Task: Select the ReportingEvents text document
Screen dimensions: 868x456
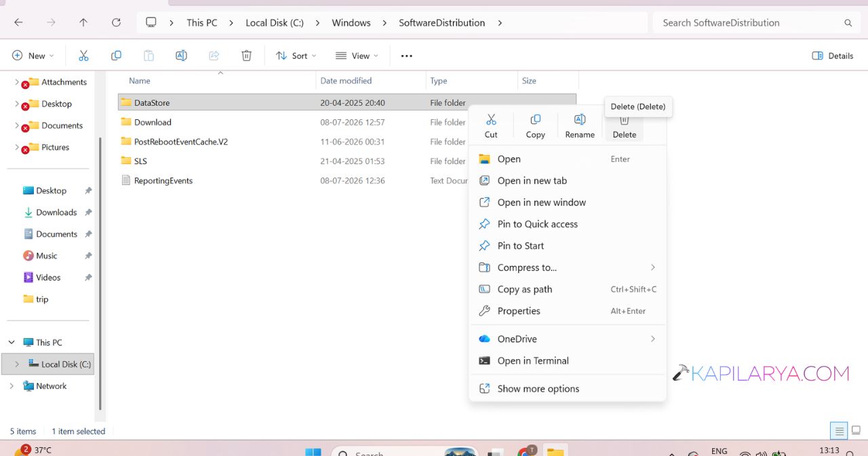Action: tap(347, 180)
